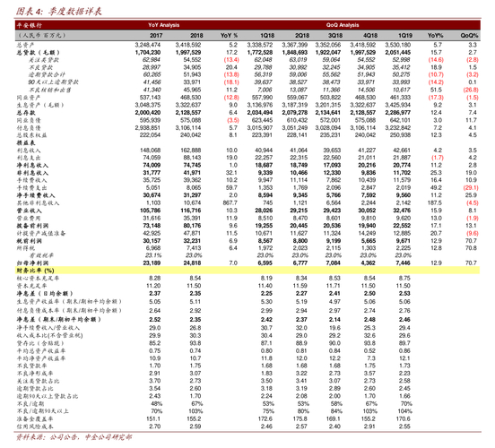Click 2017 operating revenue value '105,786'

(x=150, y=211)
